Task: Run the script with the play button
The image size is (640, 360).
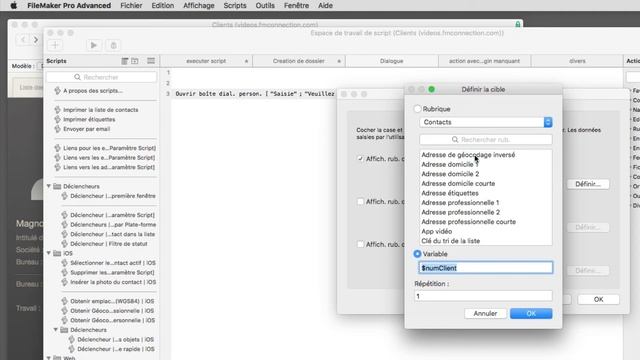Action: coord(93,45)
